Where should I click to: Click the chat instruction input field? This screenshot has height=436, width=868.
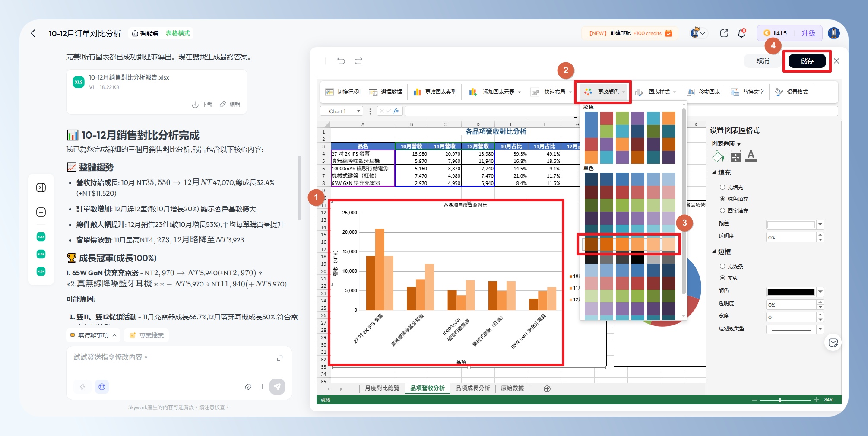point(173,357)
